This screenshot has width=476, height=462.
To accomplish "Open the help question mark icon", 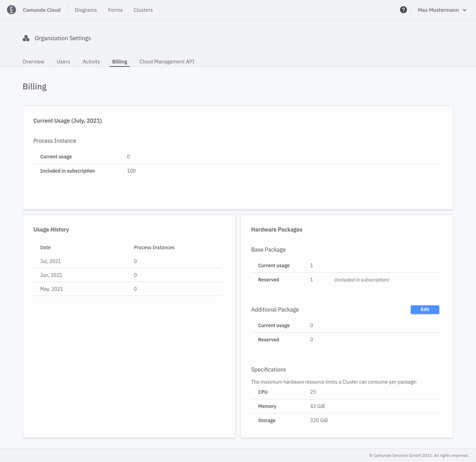I will (x=403, y=10).
